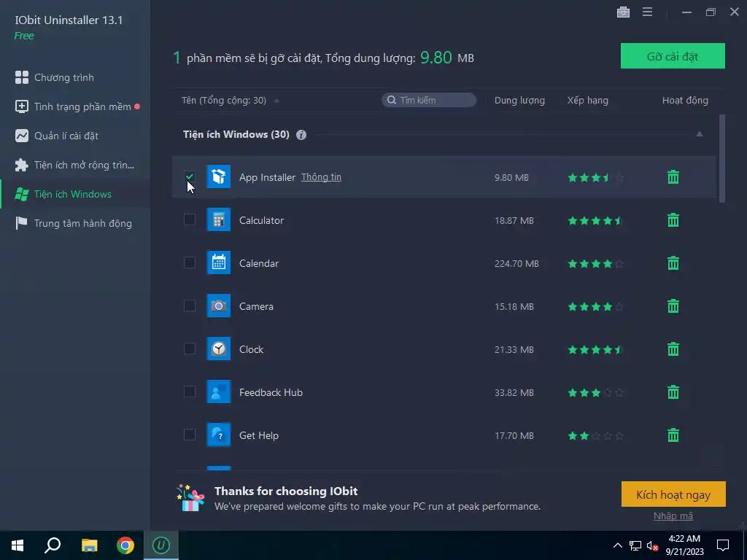Click Get Help size 17.70 MB

click(x=514, y=435)
